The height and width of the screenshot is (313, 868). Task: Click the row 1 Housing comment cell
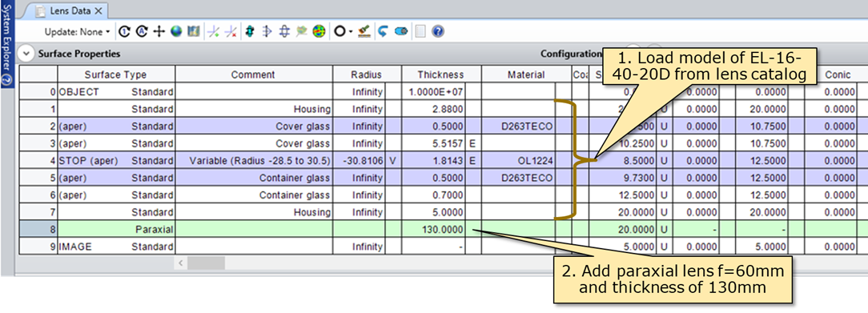point(254,109)
